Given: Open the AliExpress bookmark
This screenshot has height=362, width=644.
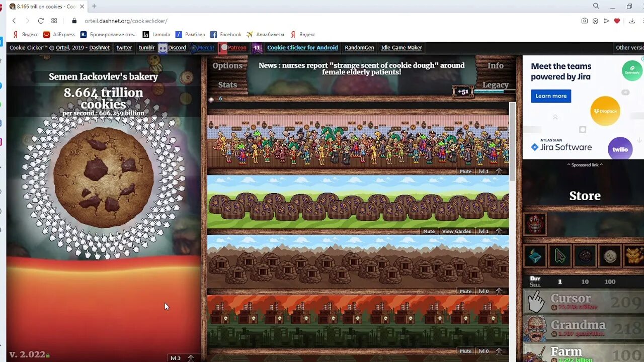Looking at the screenshot, I should [x=59, y=35].
